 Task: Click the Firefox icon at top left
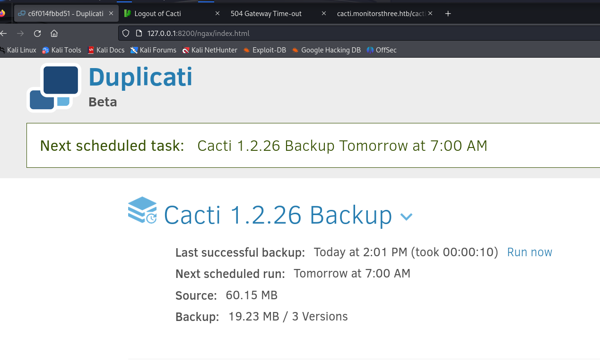tap(2, 14)
